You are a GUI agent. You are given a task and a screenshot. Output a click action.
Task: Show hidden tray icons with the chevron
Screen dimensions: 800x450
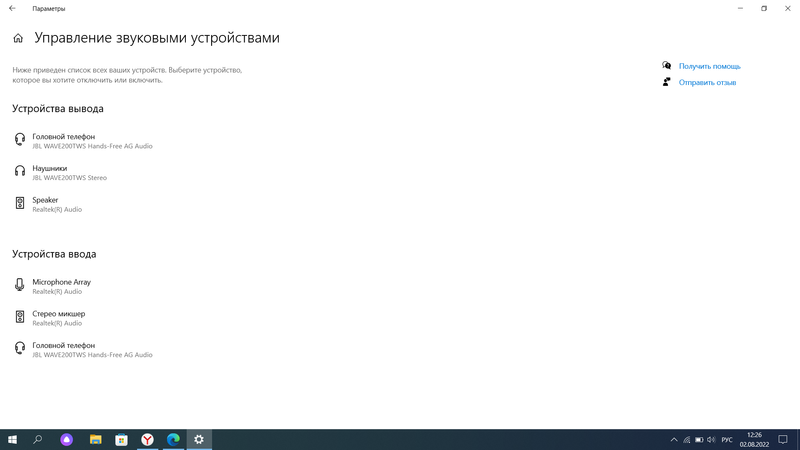[x=674, y=440]
